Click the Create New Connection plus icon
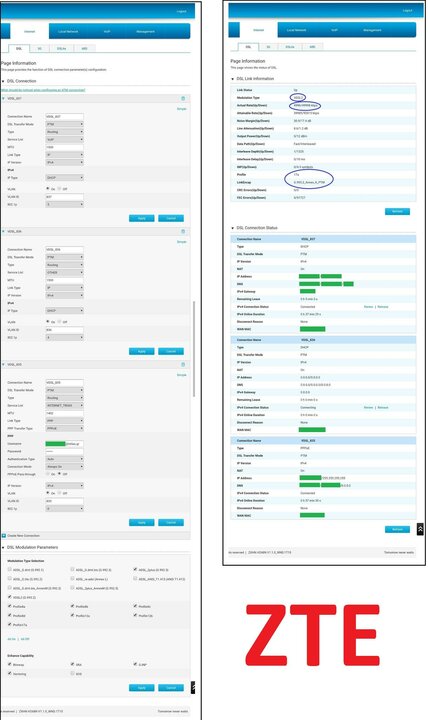 coord(4,535)
